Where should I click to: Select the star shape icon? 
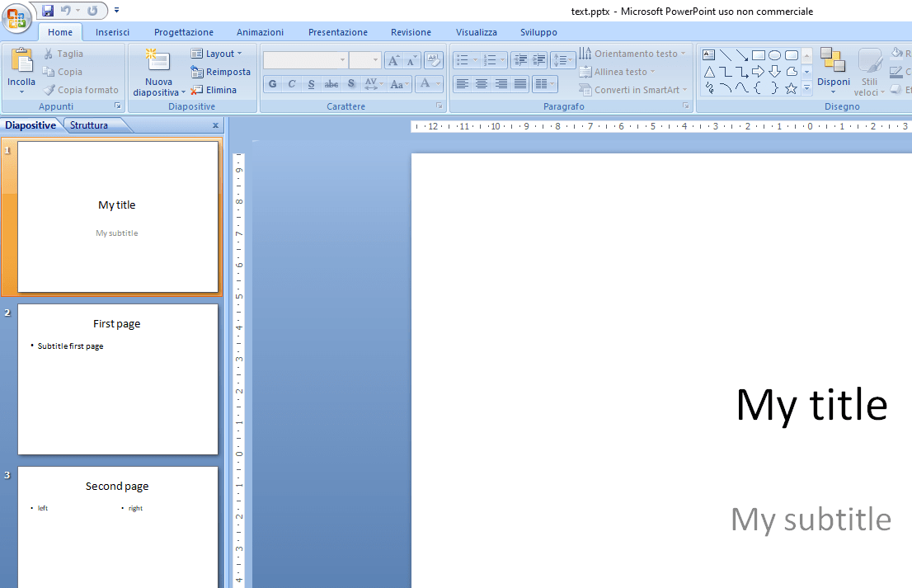tap(791, 88)
